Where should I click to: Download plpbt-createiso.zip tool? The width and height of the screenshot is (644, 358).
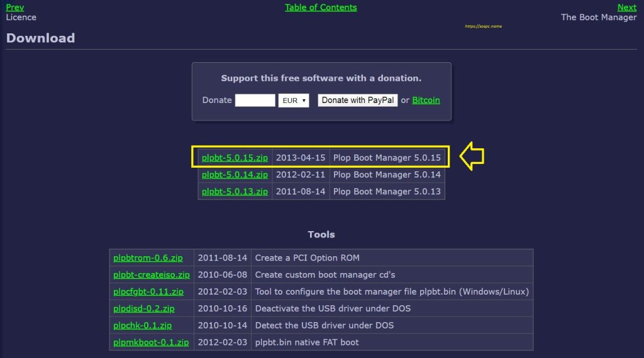tap(152, 274)
